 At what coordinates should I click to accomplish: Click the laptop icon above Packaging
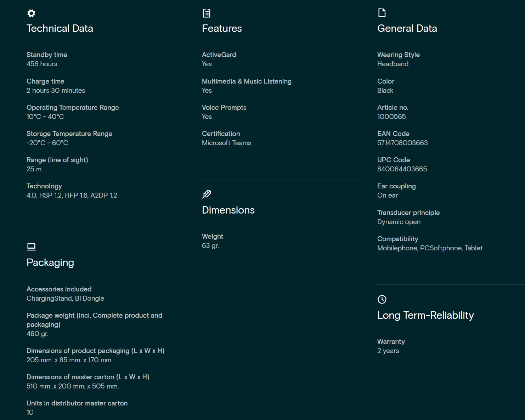pyautogui.click(x=31, y=246)
